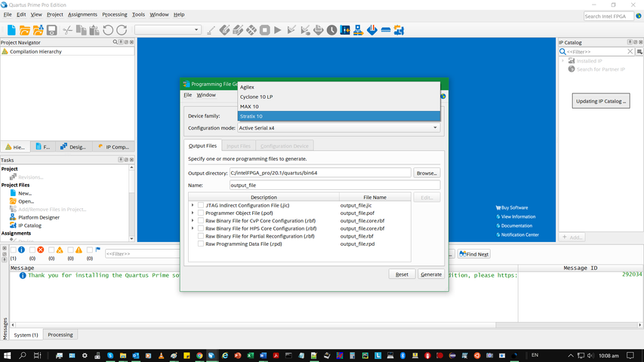Expand the Raw Binary CvP Core row
The image size is (644, 362).
(x=193, y=221)
